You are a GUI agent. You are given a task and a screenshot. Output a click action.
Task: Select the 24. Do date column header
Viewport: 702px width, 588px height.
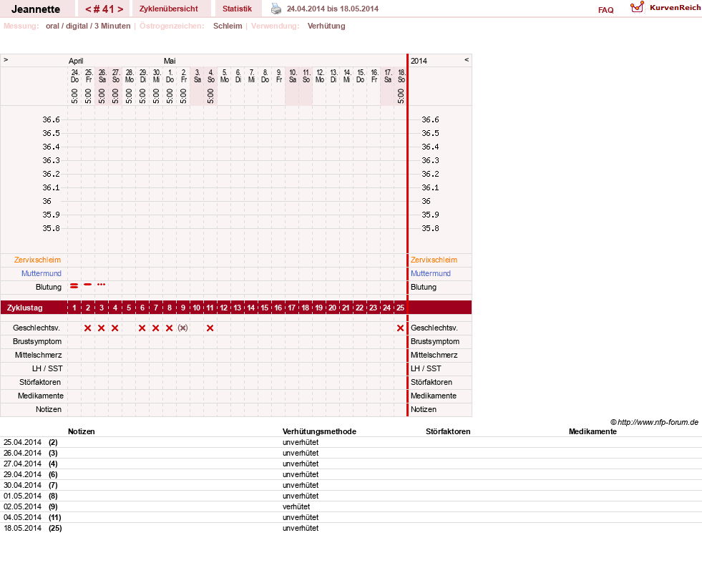[x=74, y=76]
